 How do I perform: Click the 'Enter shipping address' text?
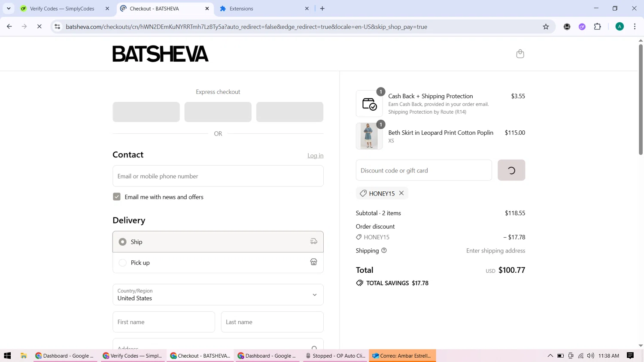click(x=495, y=250)
